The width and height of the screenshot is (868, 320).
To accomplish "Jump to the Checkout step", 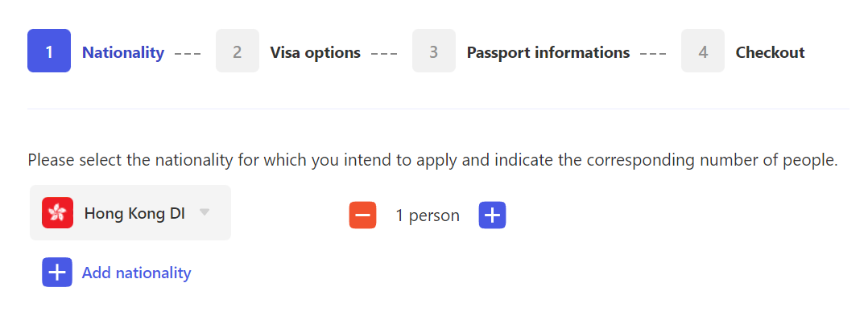I will (770, 52).
